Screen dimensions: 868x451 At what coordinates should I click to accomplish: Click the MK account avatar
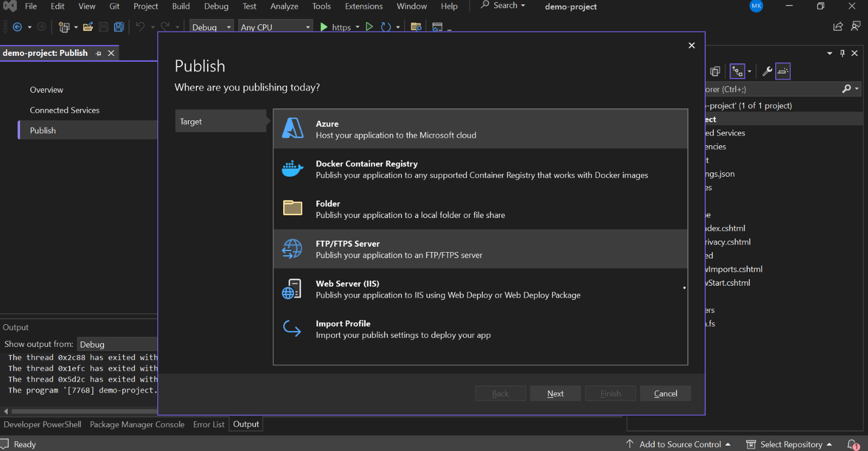pyautogui.click(x=756, y=6)
